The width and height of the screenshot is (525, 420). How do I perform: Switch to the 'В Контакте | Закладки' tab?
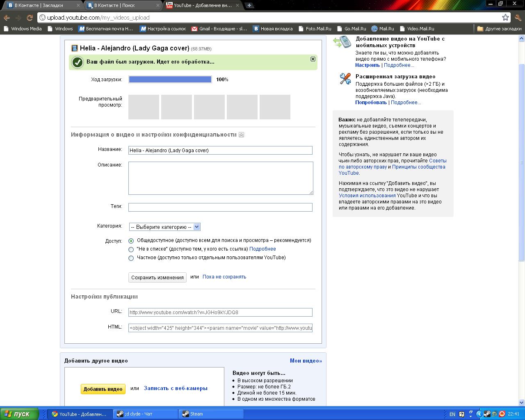[42, 5]
